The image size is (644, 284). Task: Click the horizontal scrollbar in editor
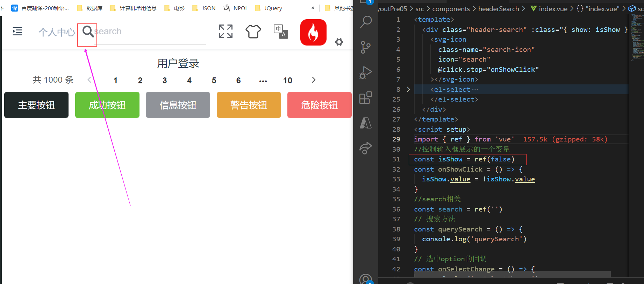pyautogui.click(x=512, y=273)
